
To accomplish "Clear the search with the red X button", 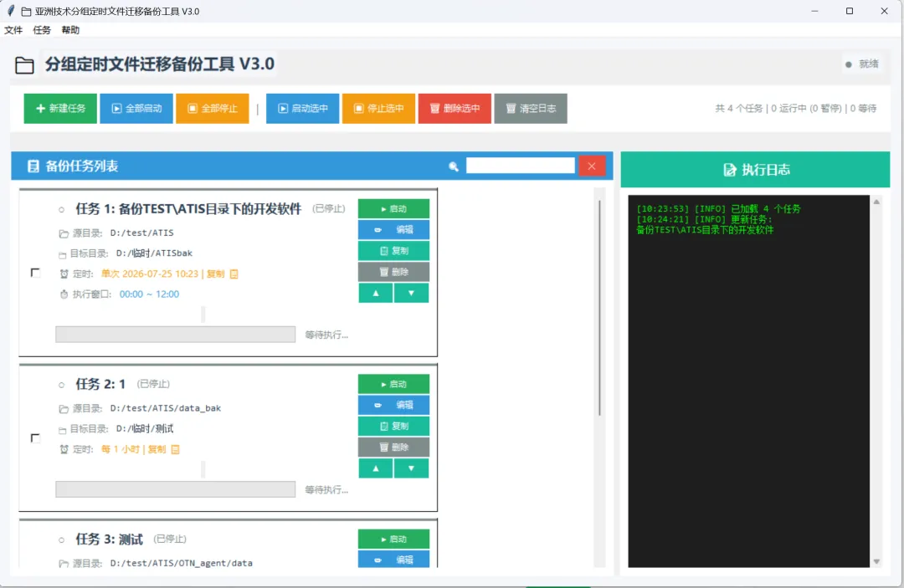I will 592,166.
